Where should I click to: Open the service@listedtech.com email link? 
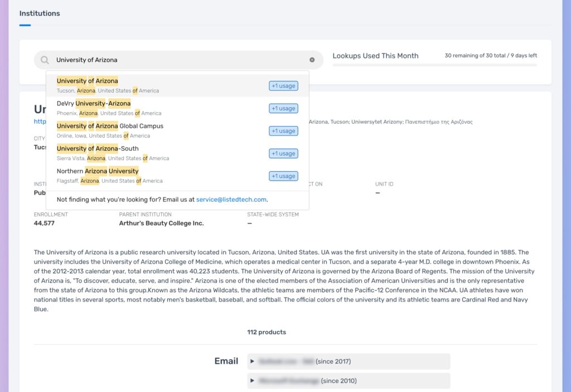coord(231,200)
